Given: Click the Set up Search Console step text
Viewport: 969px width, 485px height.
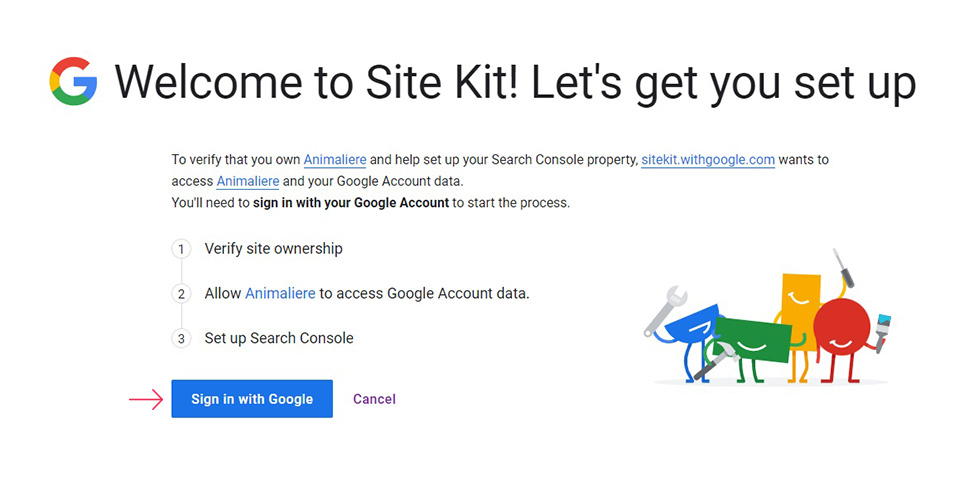Looking at the screenshot, I should (279, 338).
